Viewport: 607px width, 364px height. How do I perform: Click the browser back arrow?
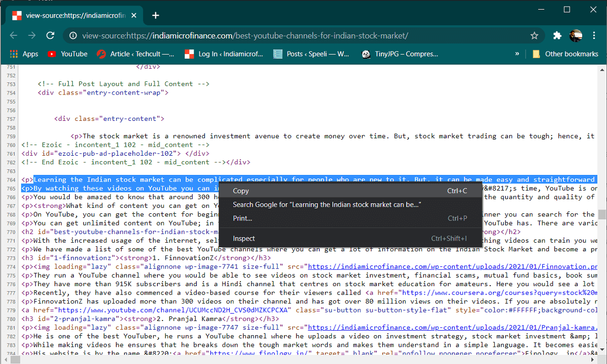coord(14,35)
